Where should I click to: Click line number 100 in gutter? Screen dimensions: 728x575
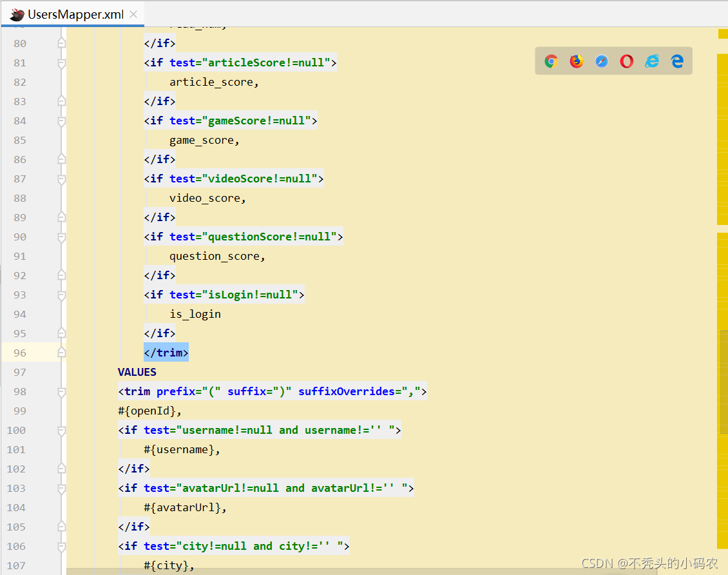click(x=16, y=431)
